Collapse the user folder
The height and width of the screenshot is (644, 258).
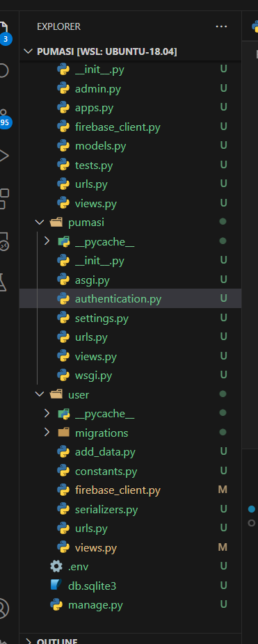click(40, 394)
